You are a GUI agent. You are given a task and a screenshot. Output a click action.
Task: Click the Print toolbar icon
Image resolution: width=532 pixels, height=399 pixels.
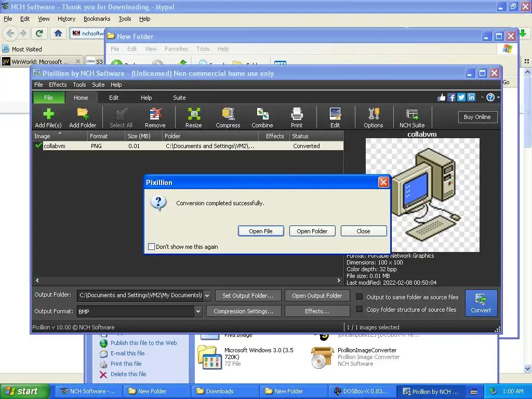(x=297, y=117)
